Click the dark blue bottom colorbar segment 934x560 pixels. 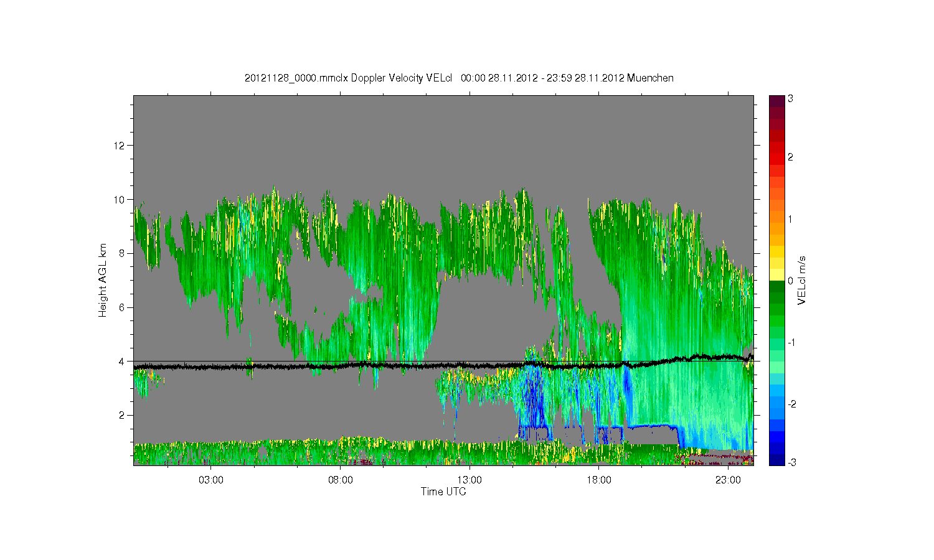(776, 459)
